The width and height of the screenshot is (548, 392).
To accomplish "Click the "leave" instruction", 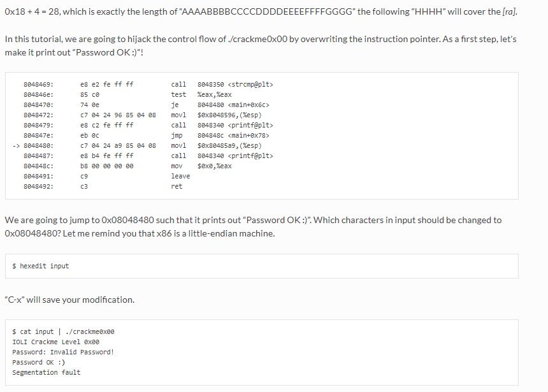I will click(180, 176).
